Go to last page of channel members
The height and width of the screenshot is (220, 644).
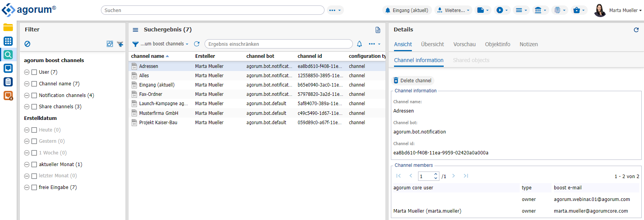coord(466,176)
